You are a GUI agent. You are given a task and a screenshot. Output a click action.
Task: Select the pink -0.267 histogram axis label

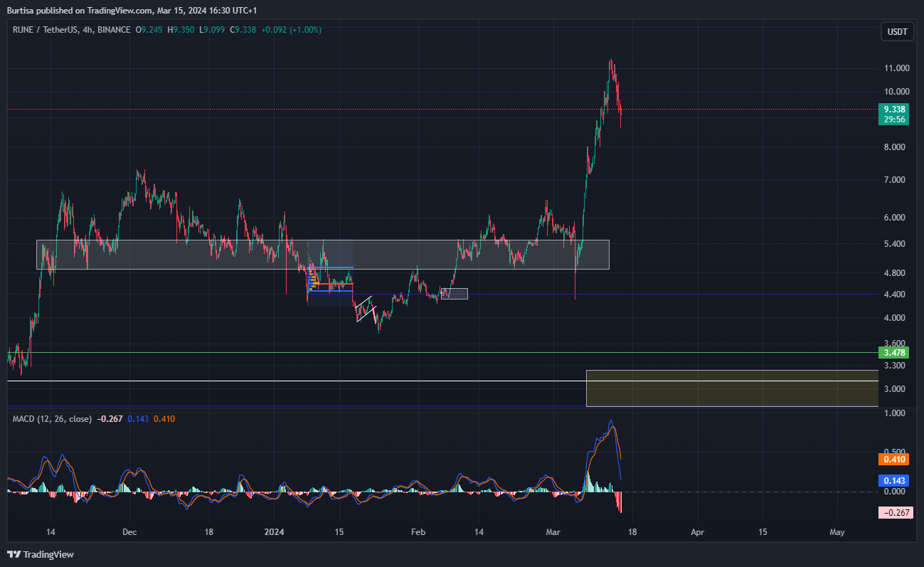click(894, 513)
